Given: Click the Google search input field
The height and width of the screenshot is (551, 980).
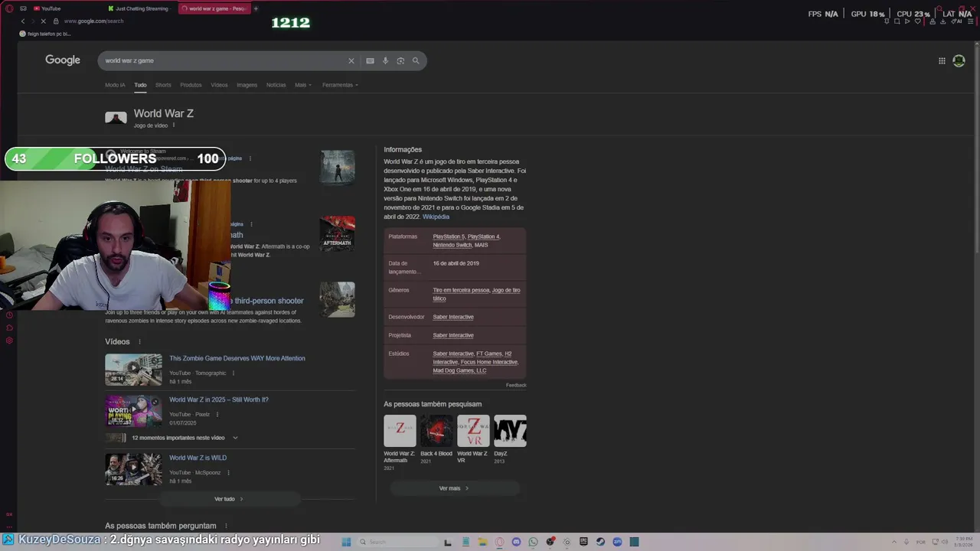Looking at the screenshot, I should pyautogui.click(x=222, y=60).
